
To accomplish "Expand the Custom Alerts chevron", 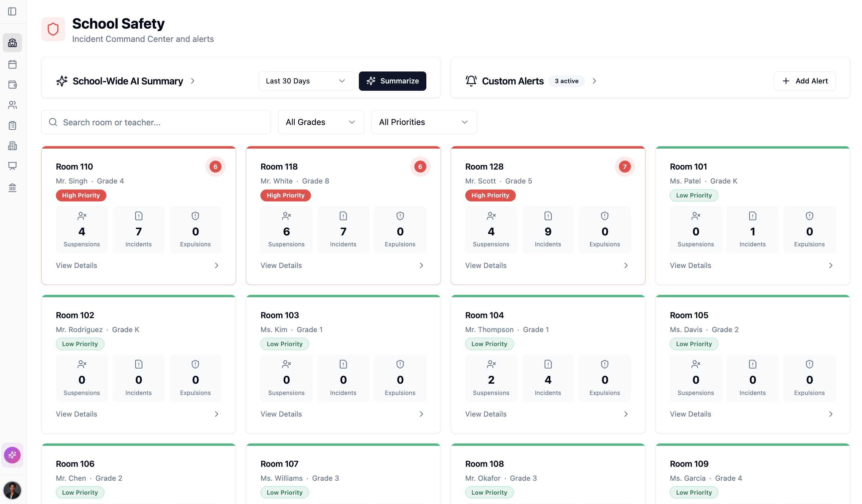I will 595,81.
